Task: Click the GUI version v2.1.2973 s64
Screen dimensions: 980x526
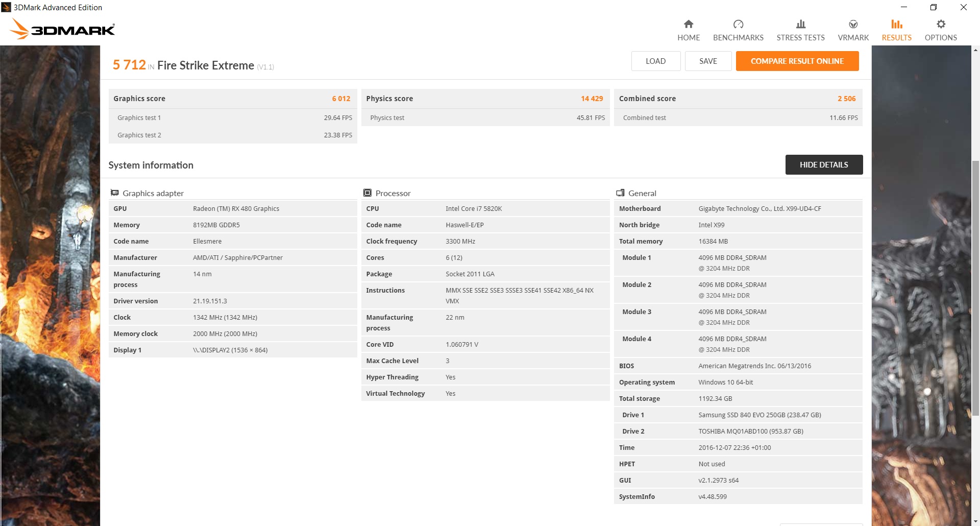Action: pyautogui.click(x=719, y=480)
